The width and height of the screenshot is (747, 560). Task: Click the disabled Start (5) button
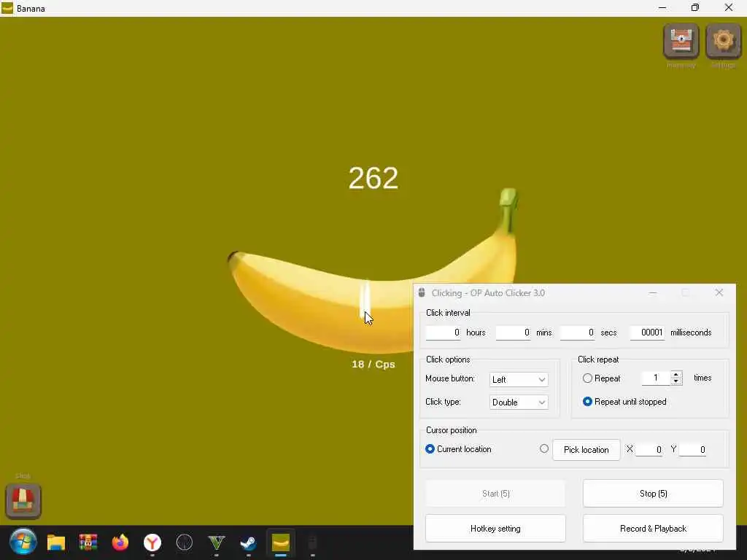[x=495, y=494]
